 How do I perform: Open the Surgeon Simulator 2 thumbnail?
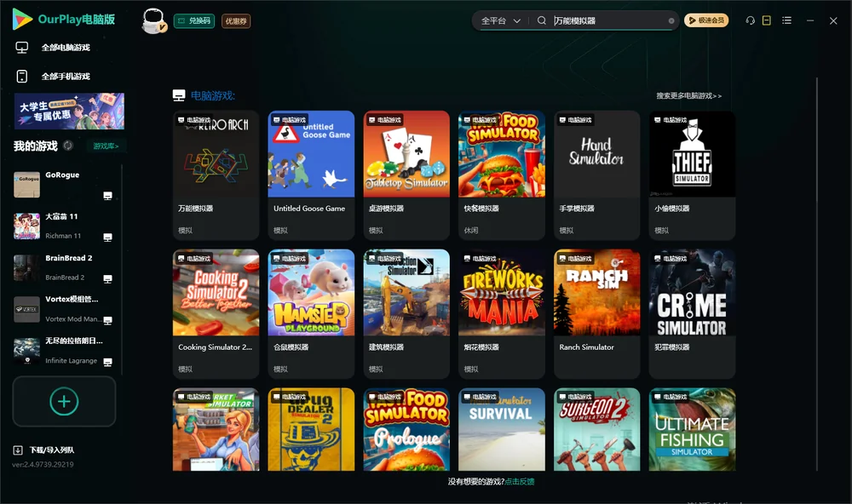coord(596,429)
